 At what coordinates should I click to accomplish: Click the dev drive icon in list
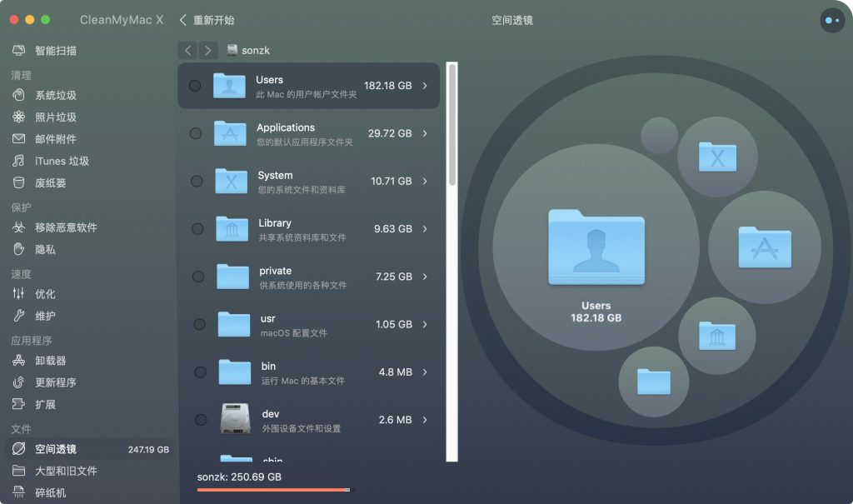tap(235, 419)
